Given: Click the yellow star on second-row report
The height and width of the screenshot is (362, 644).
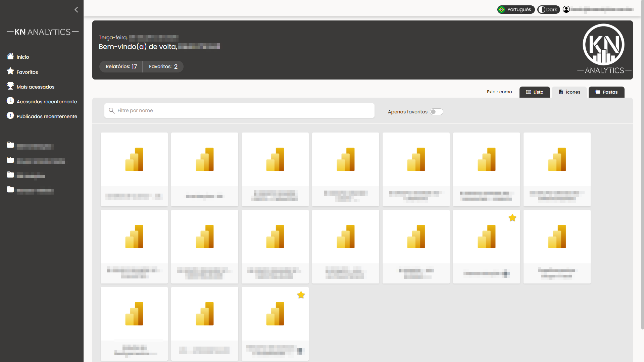Looking at the screenshot, I should tap(512, 218).
